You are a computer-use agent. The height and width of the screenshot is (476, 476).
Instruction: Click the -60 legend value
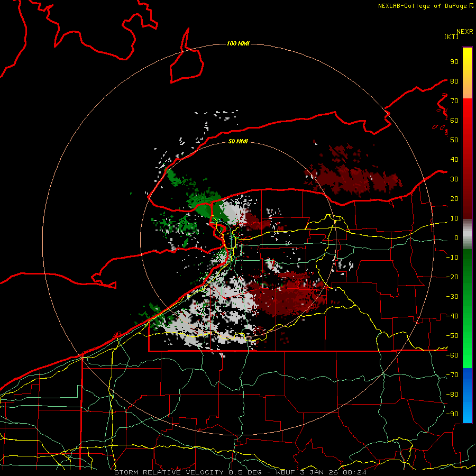452,355
